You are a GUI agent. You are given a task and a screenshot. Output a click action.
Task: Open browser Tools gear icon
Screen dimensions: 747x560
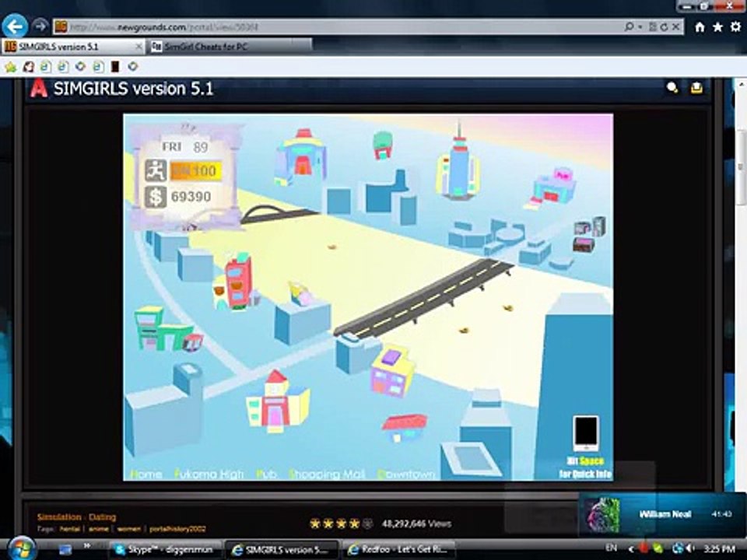coord(736,26)
